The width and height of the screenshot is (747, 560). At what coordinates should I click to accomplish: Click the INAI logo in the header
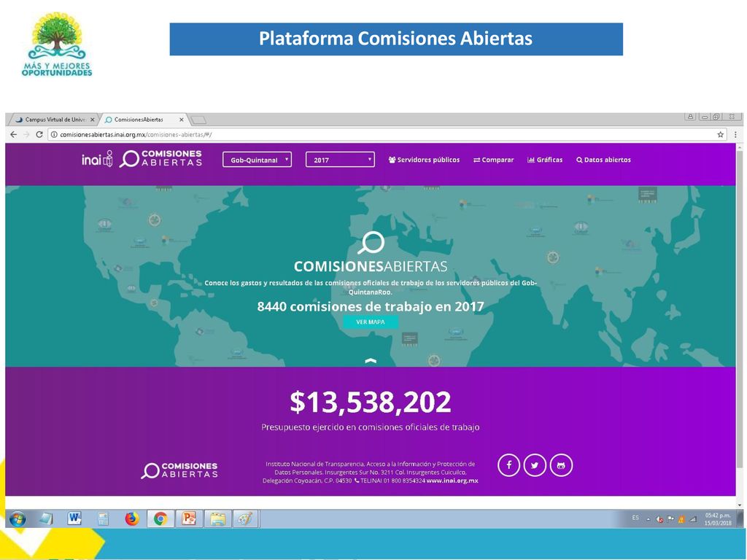(x=97, y=159)
